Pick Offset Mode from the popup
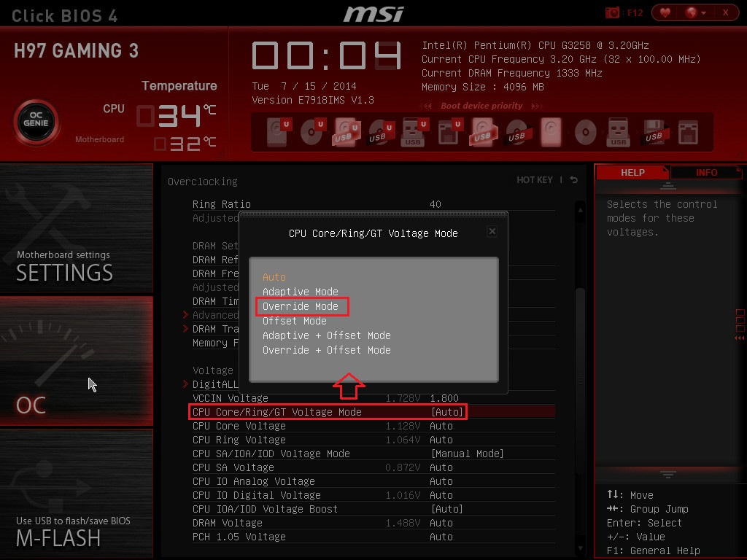 pyautogui.click(x=295, y=321)
